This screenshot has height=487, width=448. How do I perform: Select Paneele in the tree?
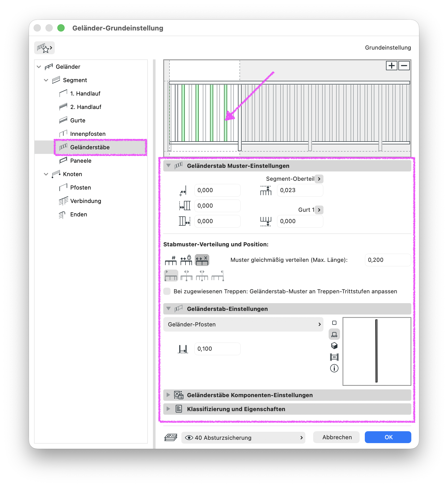(x=81, y=161)
